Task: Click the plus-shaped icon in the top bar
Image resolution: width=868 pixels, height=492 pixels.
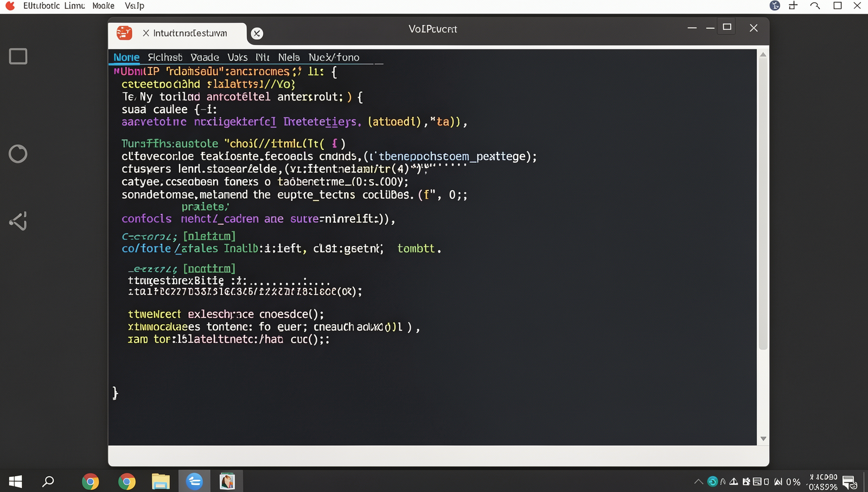Action: (x=793, y=5)
